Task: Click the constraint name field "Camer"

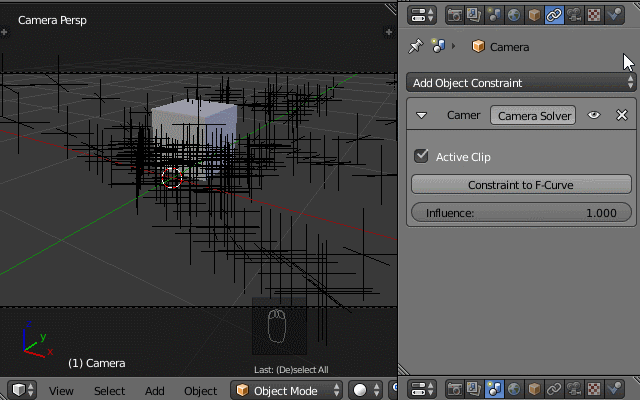Action: tap(463, 115)
